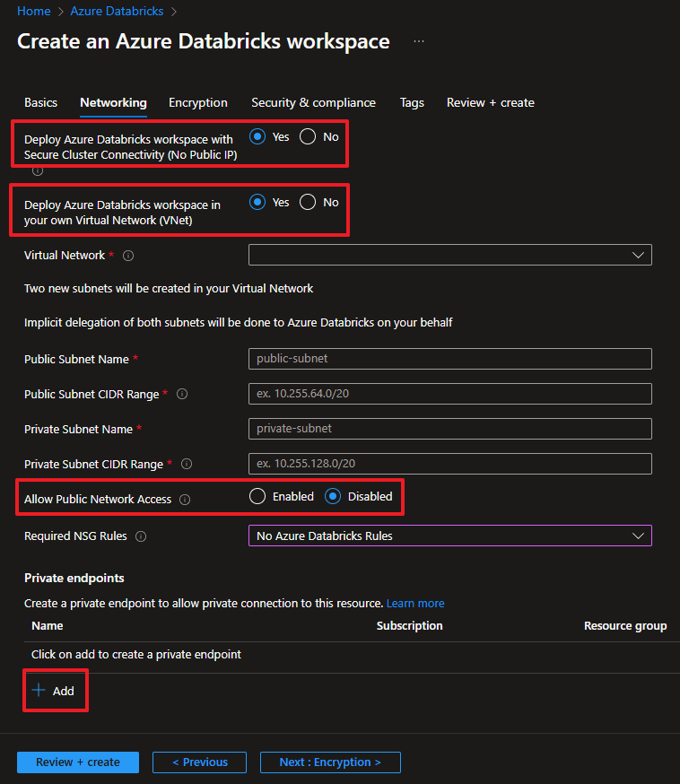Open the ellipsis menu beside page title

tap(419, 41)
